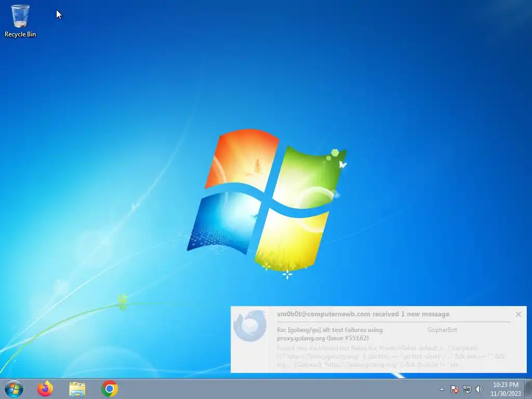Show hidden system tray icons arrow
Viewport: 532px width, 399px height.
442,389
